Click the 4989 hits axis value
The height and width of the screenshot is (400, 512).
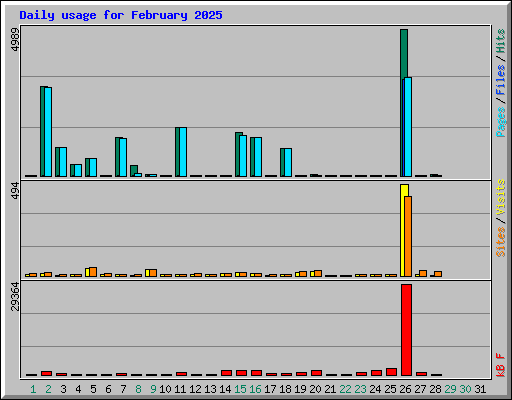pos(15,40)
